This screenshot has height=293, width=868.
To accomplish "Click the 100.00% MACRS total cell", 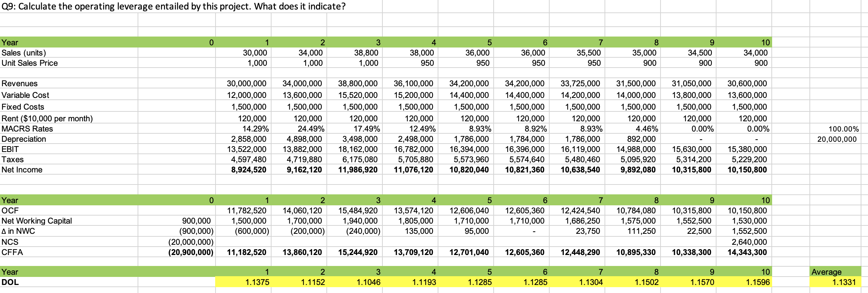I will coord(844,129).
